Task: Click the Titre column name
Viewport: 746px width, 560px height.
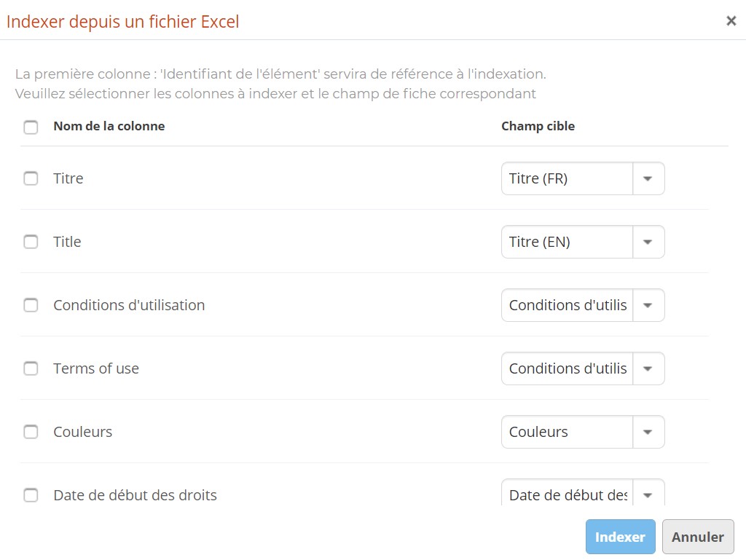Action: 68,178
